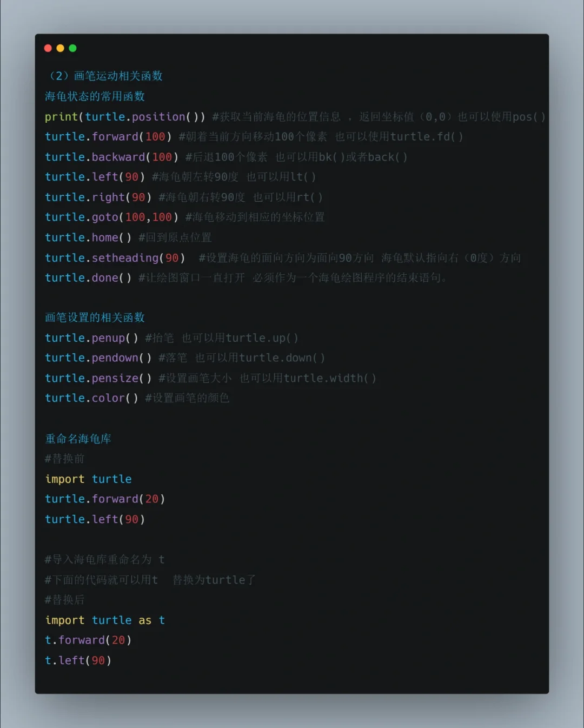The height and width of the screenshot is (728, 584).
Task: Click the code 'turtle.penup()'
Action: click(x=91, y=338)
